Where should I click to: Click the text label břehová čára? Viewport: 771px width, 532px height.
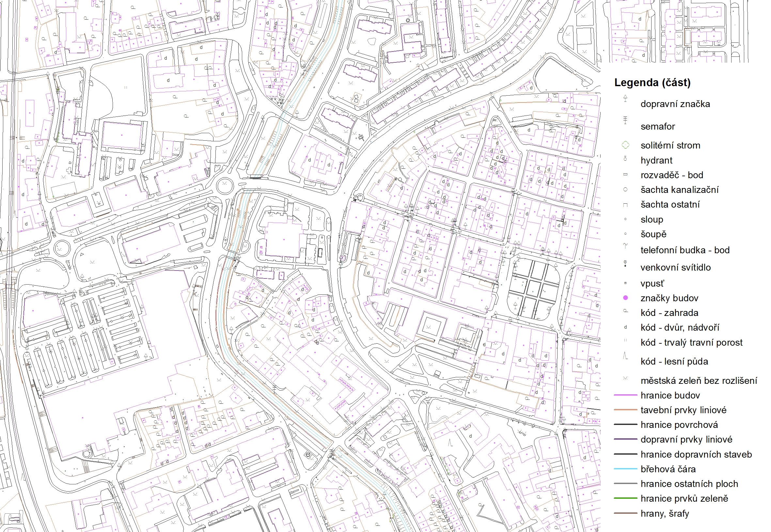pyautogui.click(x=668, y=469)
